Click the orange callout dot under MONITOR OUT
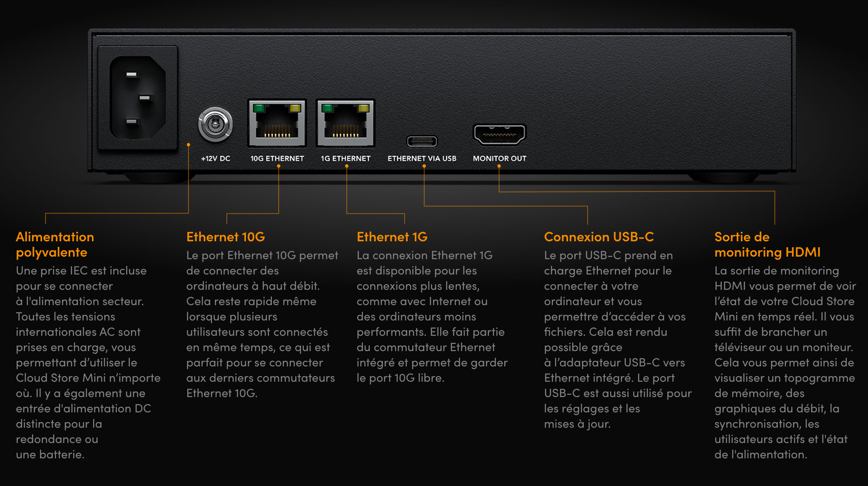The image size is (868, 486). [499, 166]
